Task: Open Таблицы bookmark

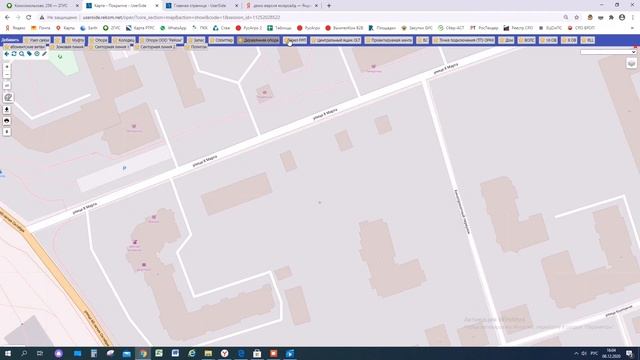Action: (x=279, y=28)
